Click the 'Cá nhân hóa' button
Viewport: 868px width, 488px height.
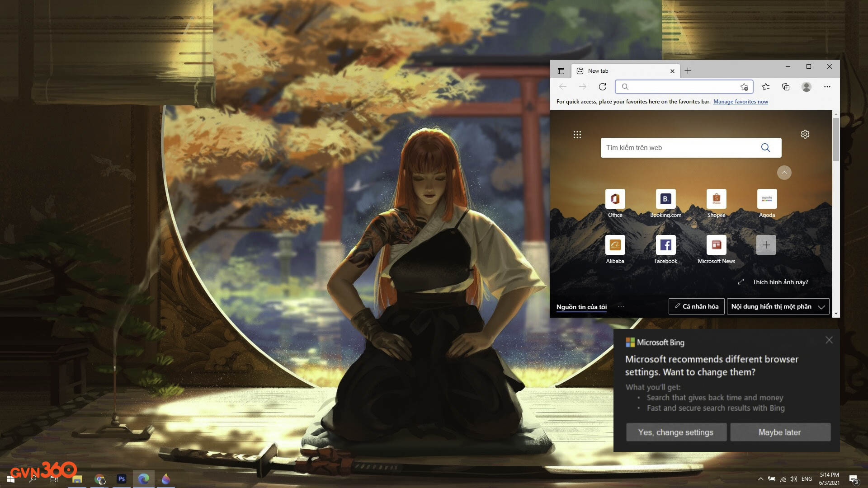(697, 306)
